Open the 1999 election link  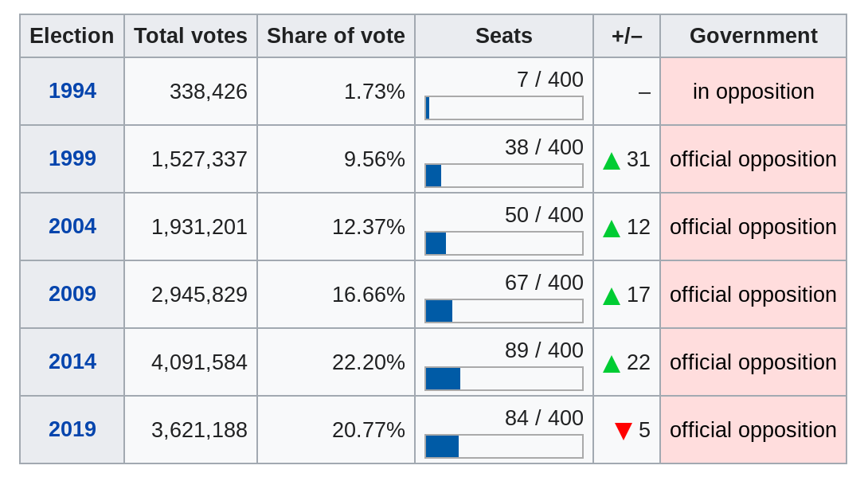tap(72, 158)
